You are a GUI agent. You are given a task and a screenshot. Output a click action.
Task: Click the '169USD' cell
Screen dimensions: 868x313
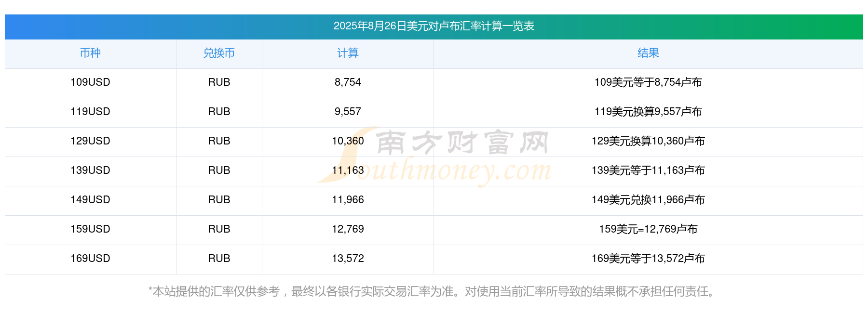(x=90, y=259)
